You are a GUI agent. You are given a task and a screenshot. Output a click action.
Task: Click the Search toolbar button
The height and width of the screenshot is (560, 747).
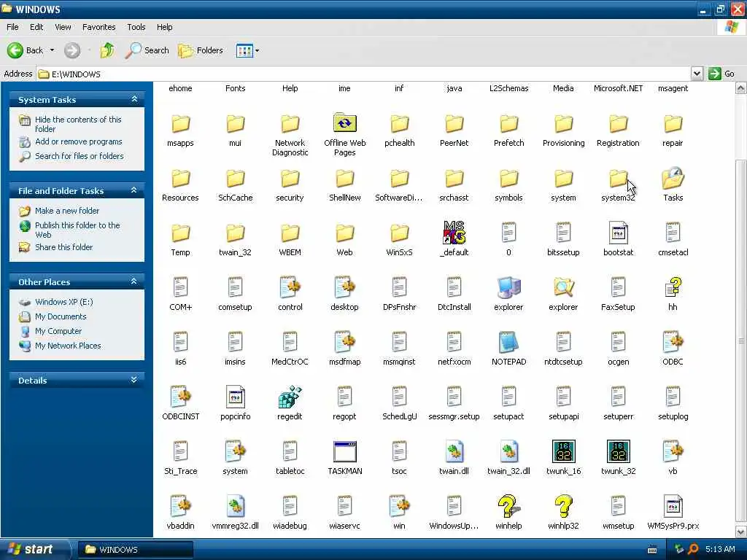click(147, 50)
